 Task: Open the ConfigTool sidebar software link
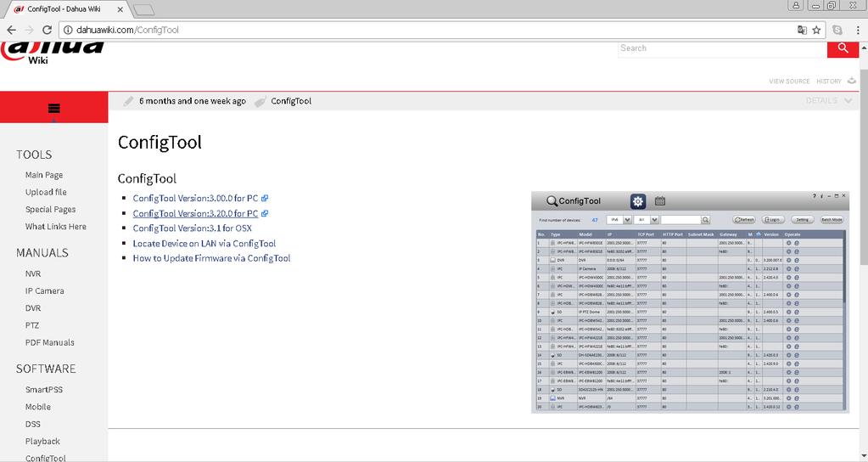click(45, 458)
